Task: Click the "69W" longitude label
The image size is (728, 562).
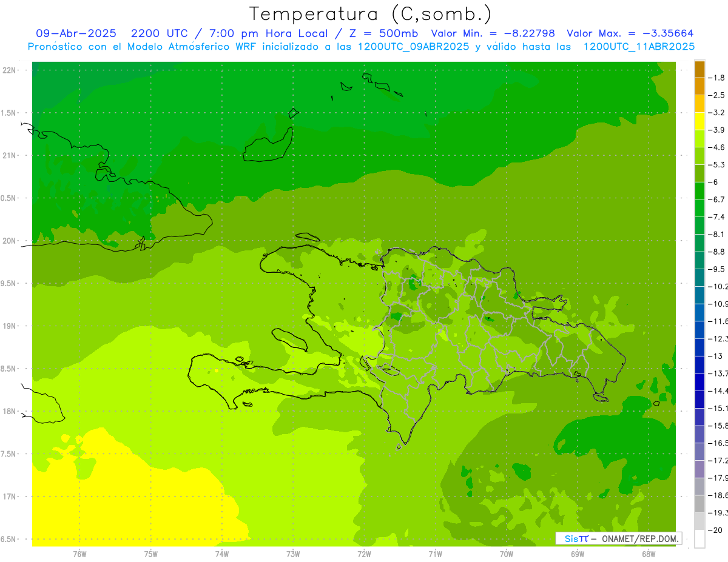Action: [x=578, y=554]
